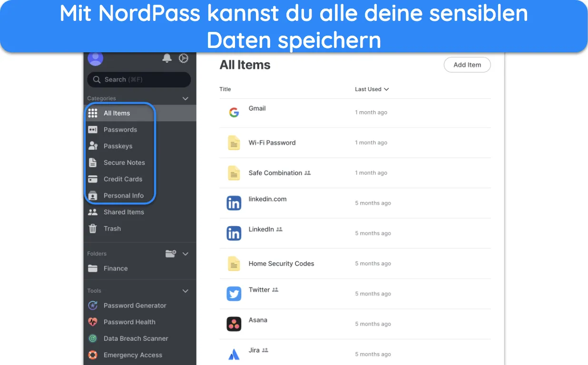Image resolution: width=588 pixels, height=365 pixels.
Task: Click the Add Item button
Action: coord(467,65)
